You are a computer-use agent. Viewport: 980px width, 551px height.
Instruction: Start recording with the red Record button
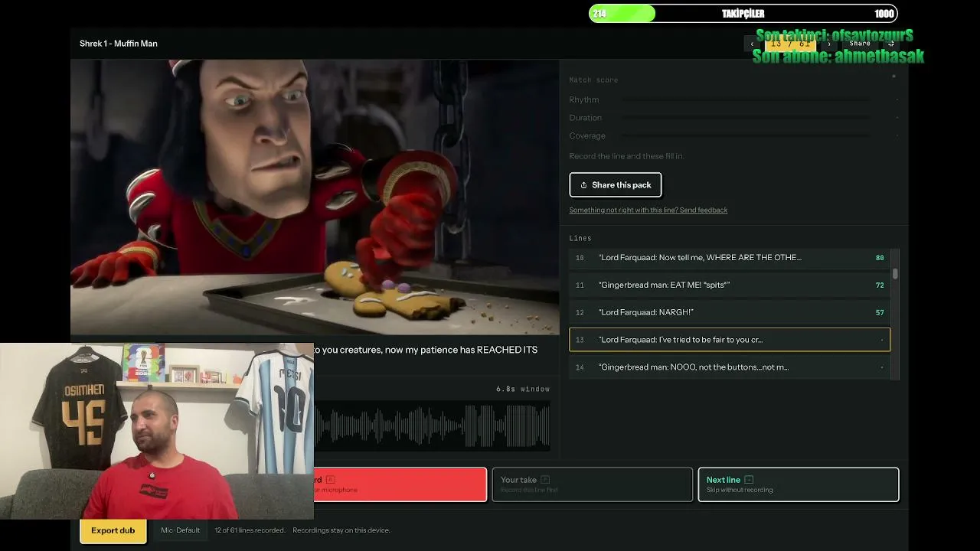pos(400,484)
